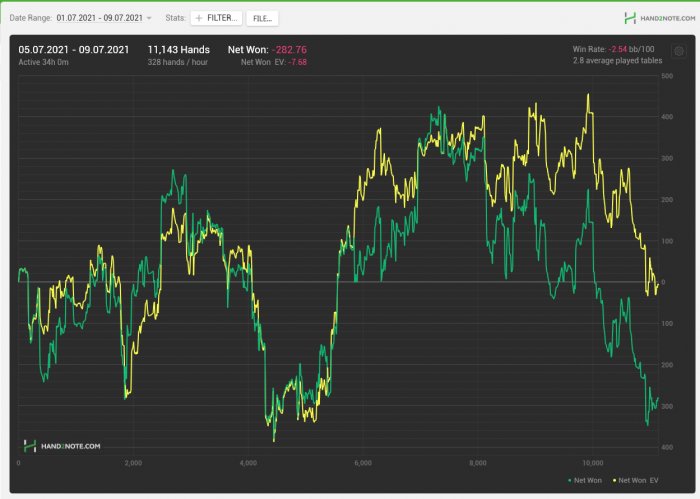Click the 05.07.2021 - 09.07.2021 heading
The image size is (700, 499).
[73, 48]
